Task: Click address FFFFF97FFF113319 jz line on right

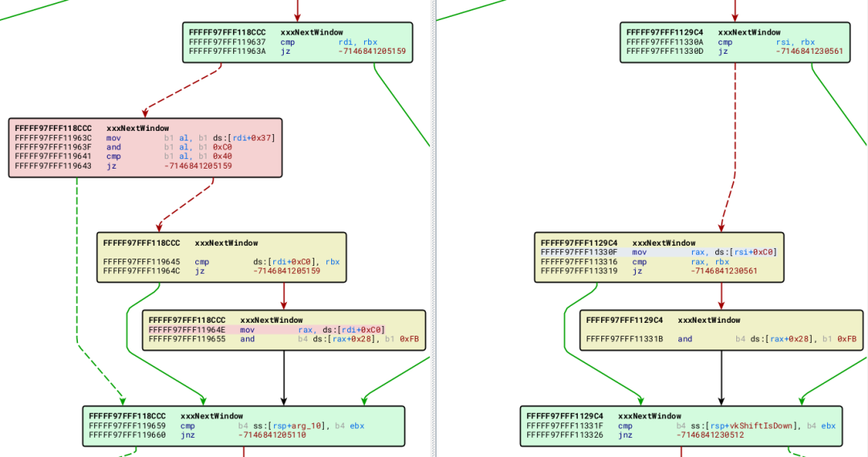Action: pos(649,271)
